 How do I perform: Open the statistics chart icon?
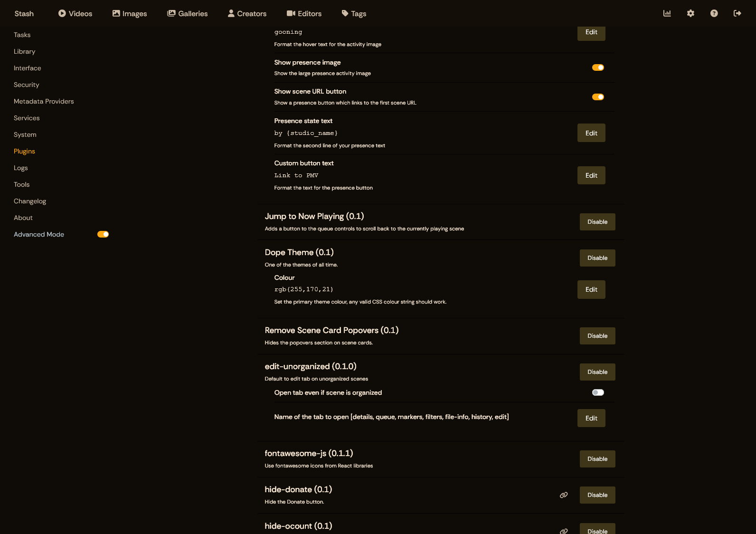[x=667, y=13]
